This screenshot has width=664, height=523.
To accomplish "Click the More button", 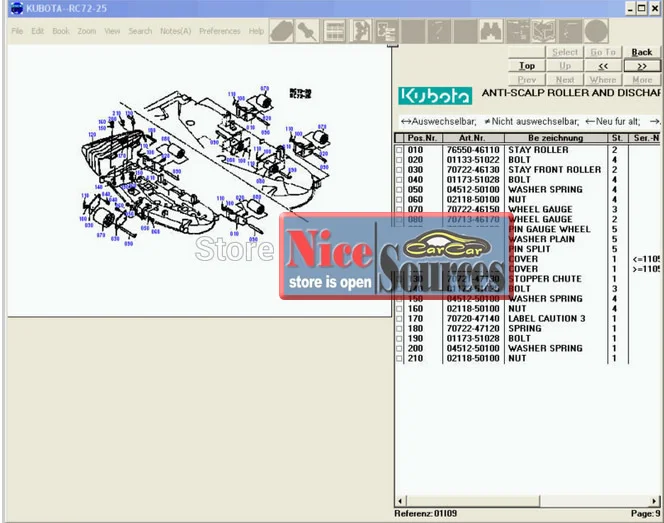I will click(x=642, y=80).
